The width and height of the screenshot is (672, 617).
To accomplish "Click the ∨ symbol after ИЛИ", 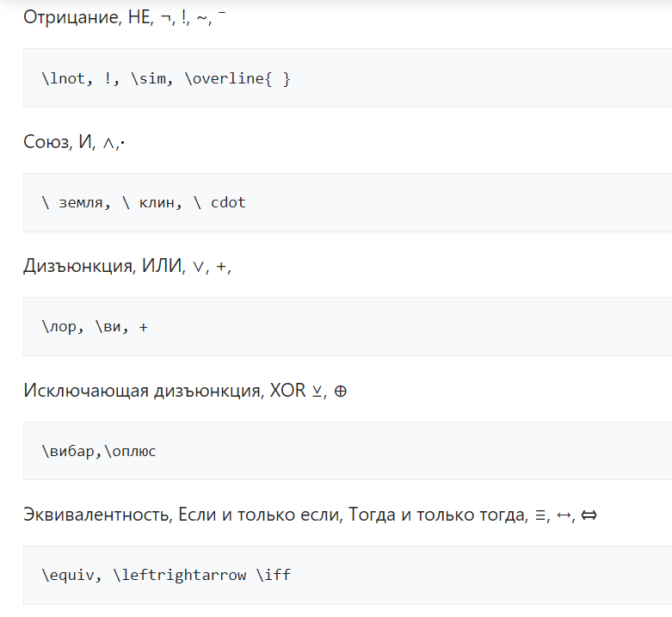I will click(x=198, y=267).
